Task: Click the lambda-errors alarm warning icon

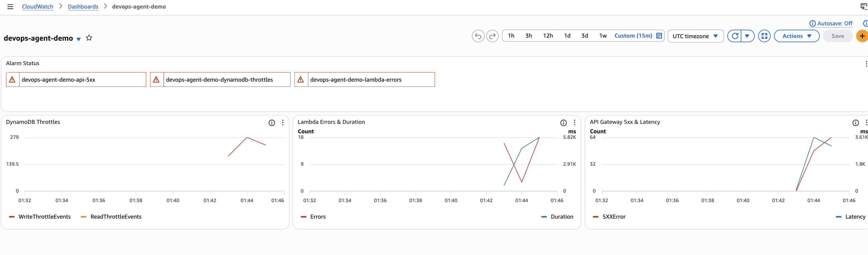Action: pyautogui.click(x=301, y=80)
